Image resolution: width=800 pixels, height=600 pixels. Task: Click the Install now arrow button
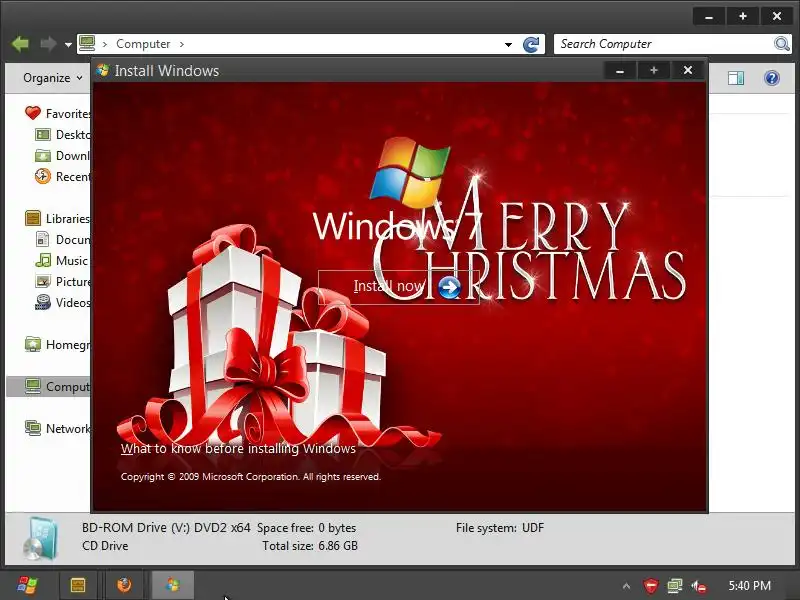tap(449, 288)
